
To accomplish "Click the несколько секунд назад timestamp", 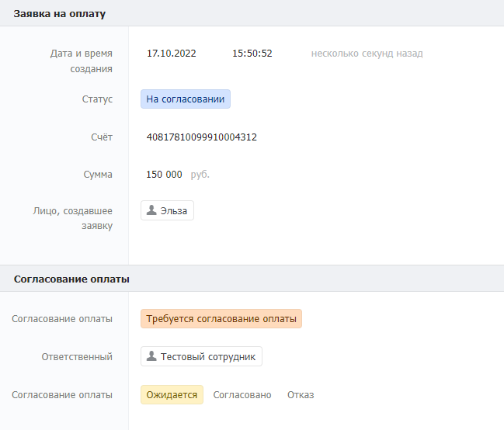I will pyautogui.click(x=367, y=54).
